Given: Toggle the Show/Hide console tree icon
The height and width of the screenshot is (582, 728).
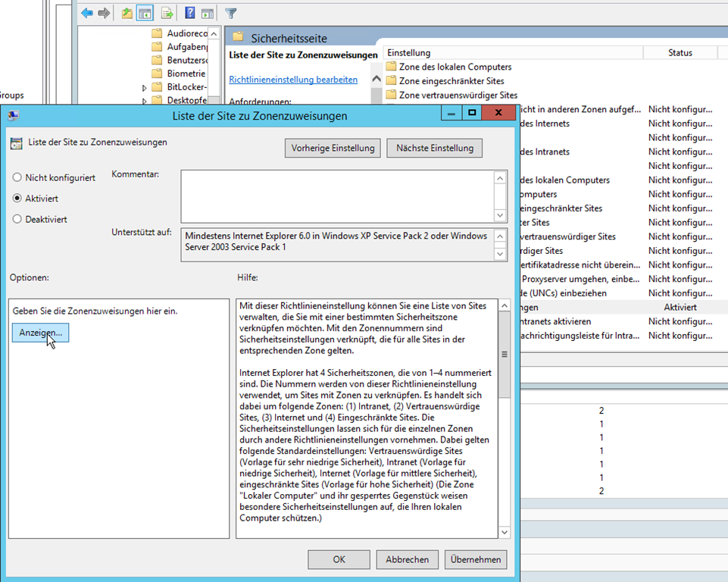Looking at the screenshot, I should pyautogui.click(x=144, y=13).
